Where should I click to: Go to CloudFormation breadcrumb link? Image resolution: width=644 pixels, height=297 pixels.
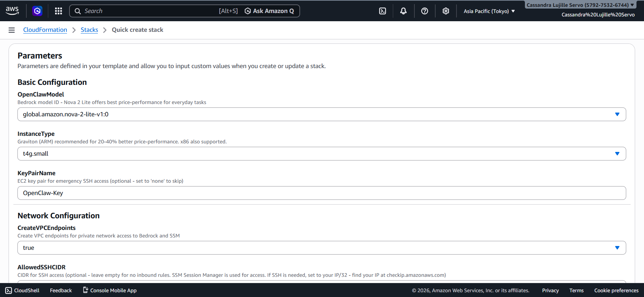click(45, 30)
